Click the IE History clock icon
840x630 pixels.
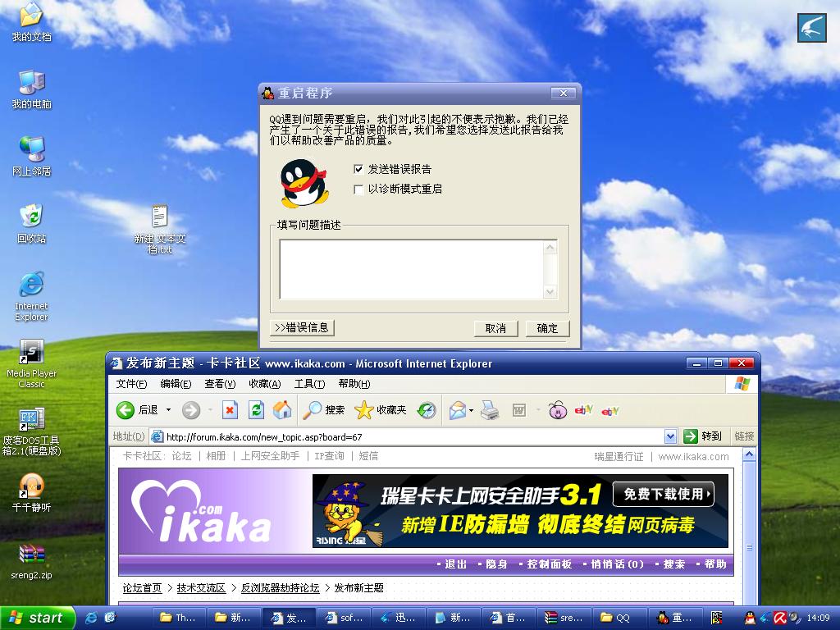[x=427, y=410]
